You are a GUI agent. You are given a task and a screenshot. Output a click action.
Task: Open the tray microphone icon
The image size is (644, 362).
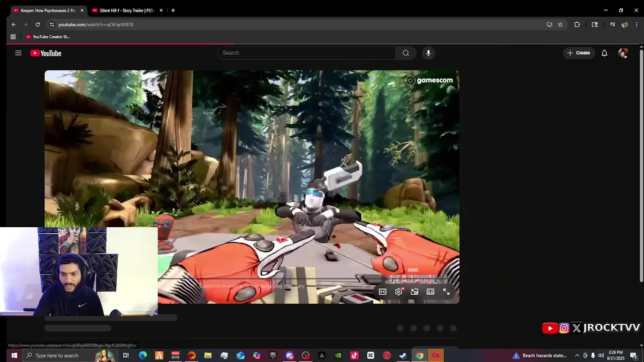coord(593,355)
